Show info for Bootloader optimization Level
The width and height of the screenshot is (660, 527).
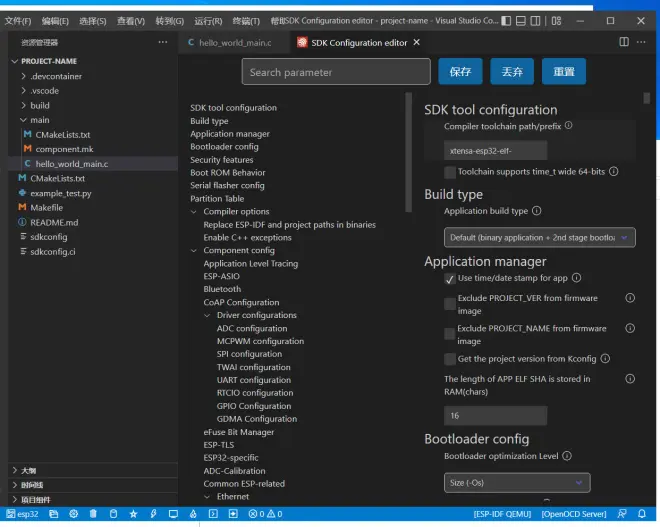point(567,456)
